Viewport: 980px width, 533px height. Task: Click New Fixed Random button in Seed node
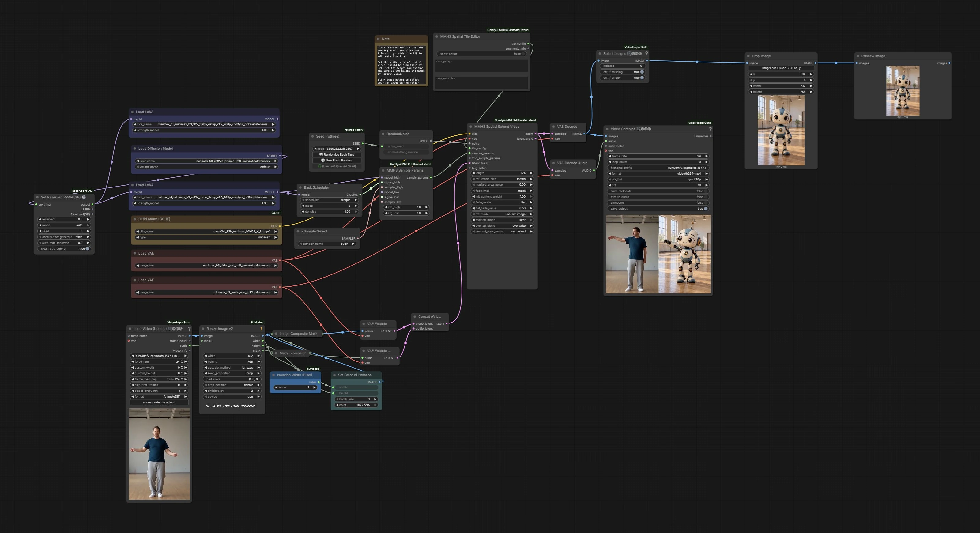click(337, 161)
